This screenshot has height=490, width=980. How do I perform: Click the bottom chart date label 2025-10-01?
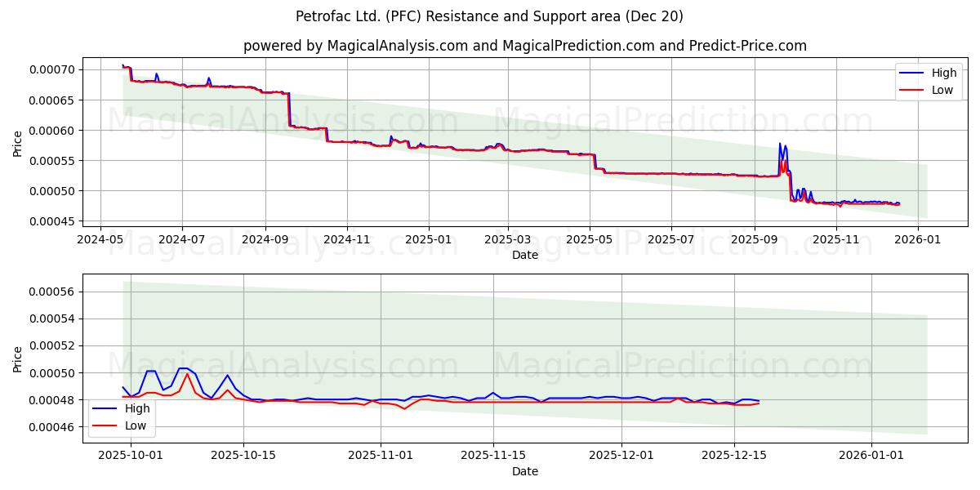131,456
